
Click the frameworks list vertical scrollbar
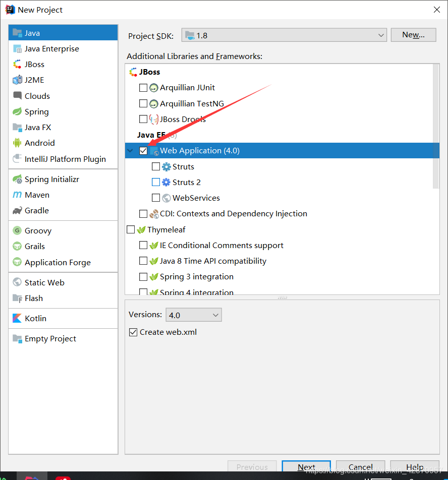436,126
